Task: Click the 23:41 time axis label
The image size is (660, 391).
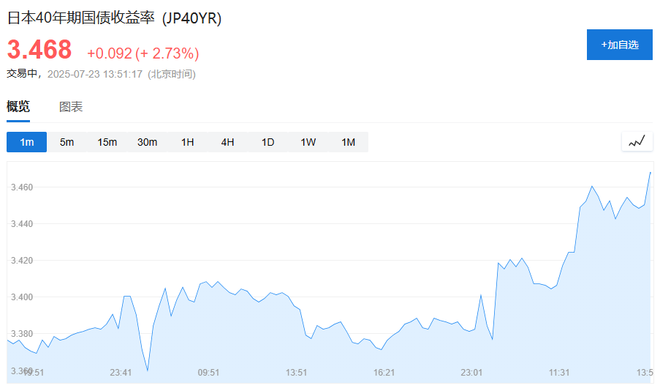Action: 121,372
